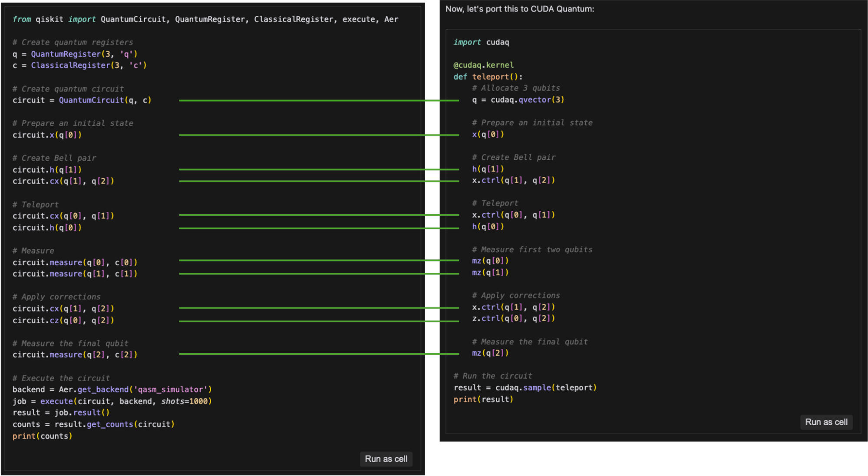Viewport: 868px width, 476px height.
Task: Click the mz(q[1]) line
Action: 490,272
